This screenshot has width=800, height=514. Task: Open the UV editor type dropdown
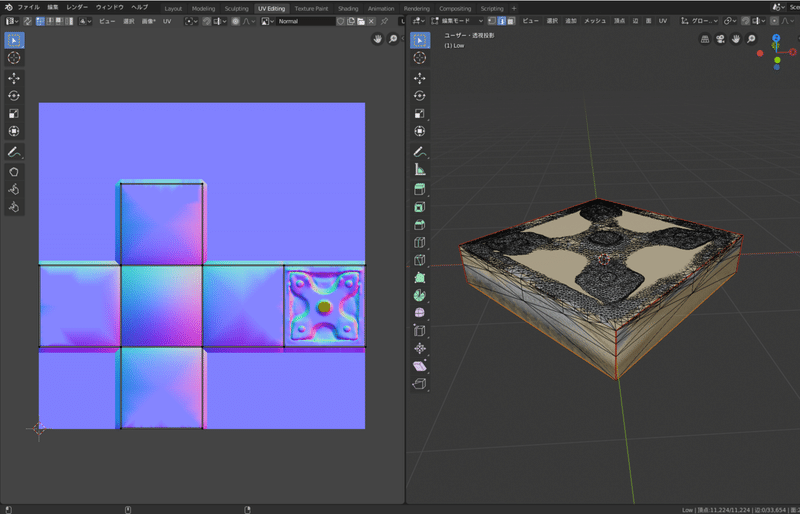tap(12, 21)
